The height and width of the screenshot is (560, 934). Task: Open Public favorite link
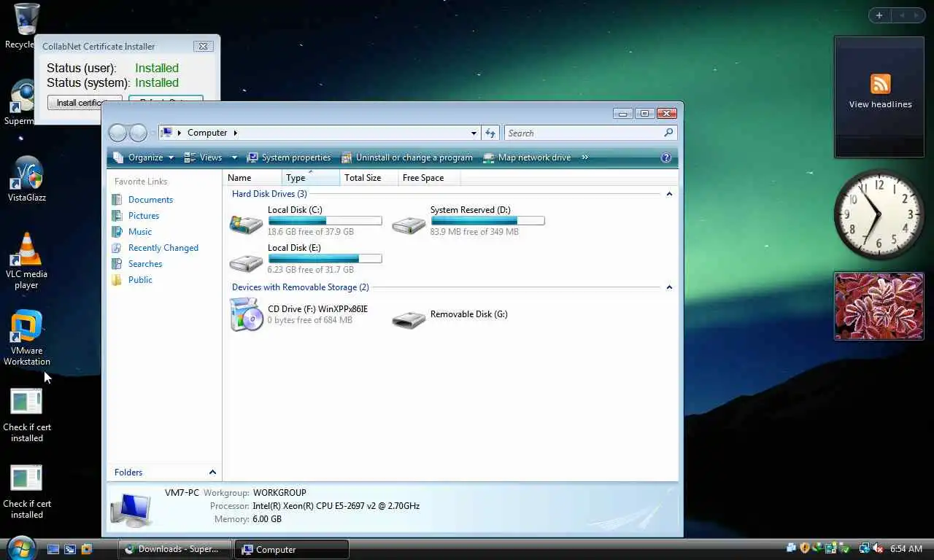click(140, 280)
